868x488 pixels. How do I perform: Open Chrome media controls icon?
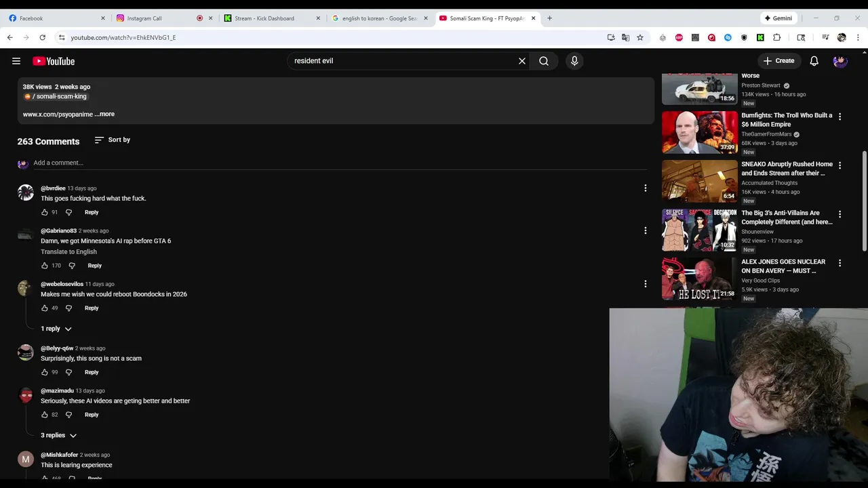[x=825, y=37]
